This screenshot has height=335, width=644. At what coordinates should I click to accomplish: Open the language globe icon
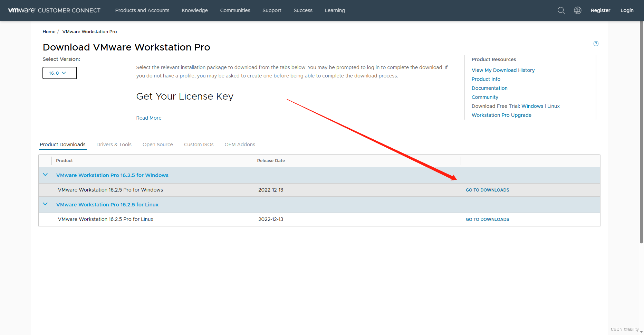coord(578,10)
